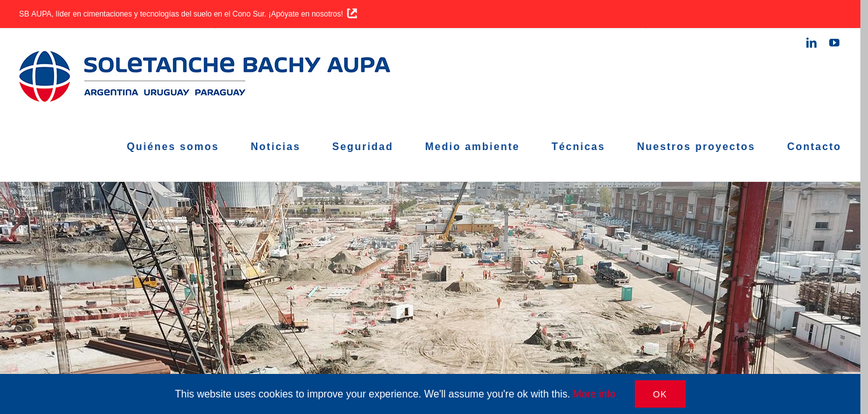The image size is (868, 414).
Task: Click the Soletanche Bachy globe logo
Action: [44, 76]
